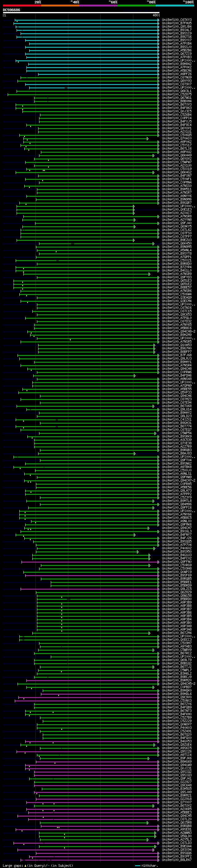The height and width of the screenshot is (868, 197).
Task: Select the UniRef100_C0PPI4 entry
Action: click(177, 118)
